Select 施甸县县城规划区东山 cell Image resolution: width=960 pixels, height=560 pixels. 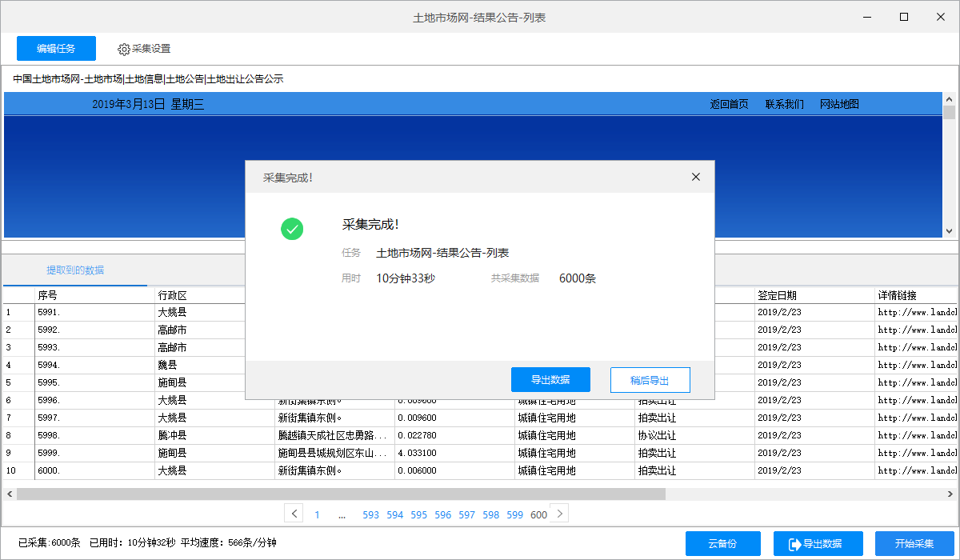point(335,453)
